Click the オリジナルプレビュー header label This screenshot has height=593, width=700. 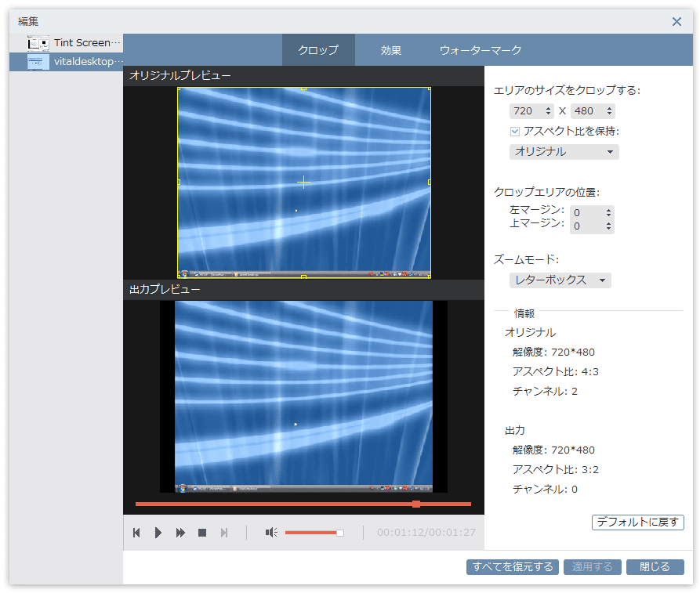click(x=180, y=75)
